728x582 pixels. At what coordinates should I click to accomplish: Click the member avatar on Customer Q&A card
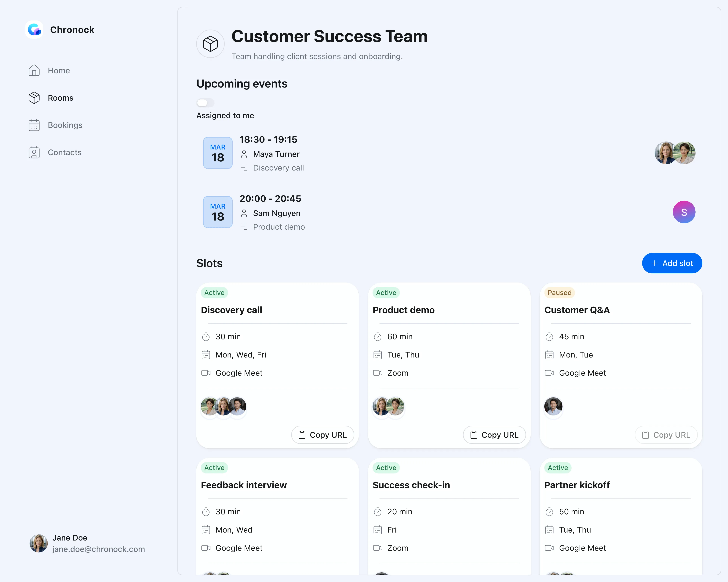pos(553,406)
